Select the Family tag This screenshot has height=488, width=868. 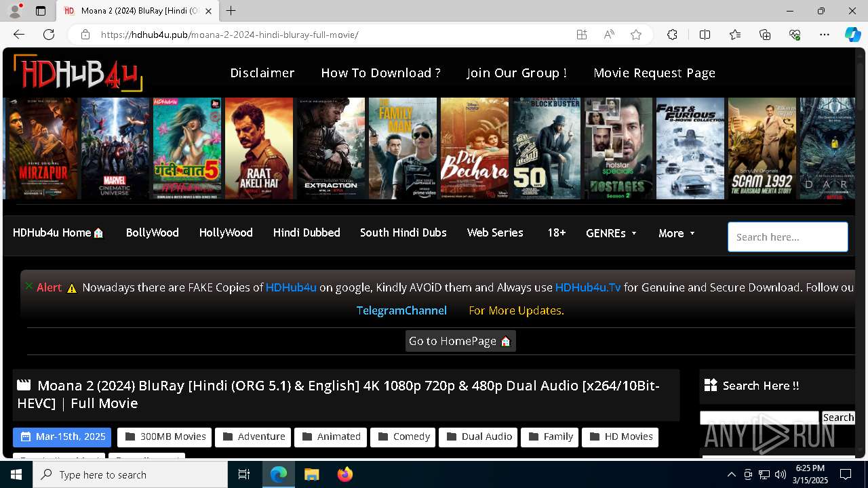(550, 436)
